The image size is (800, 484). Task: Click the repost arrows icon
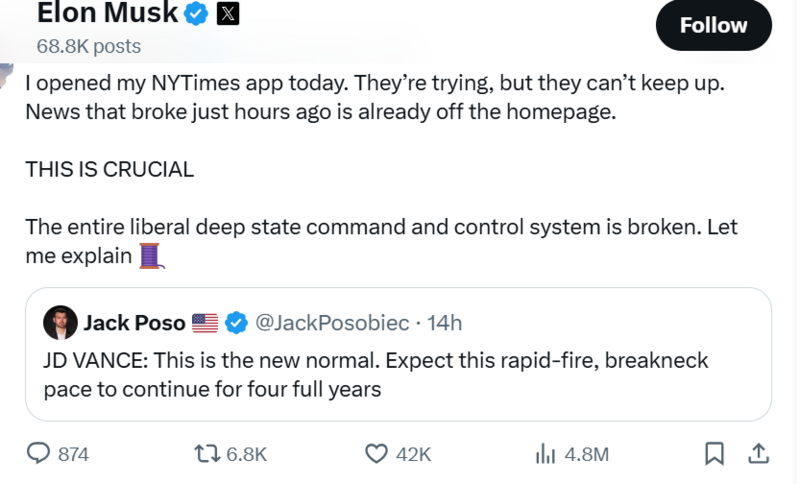(x=207, y=453)
